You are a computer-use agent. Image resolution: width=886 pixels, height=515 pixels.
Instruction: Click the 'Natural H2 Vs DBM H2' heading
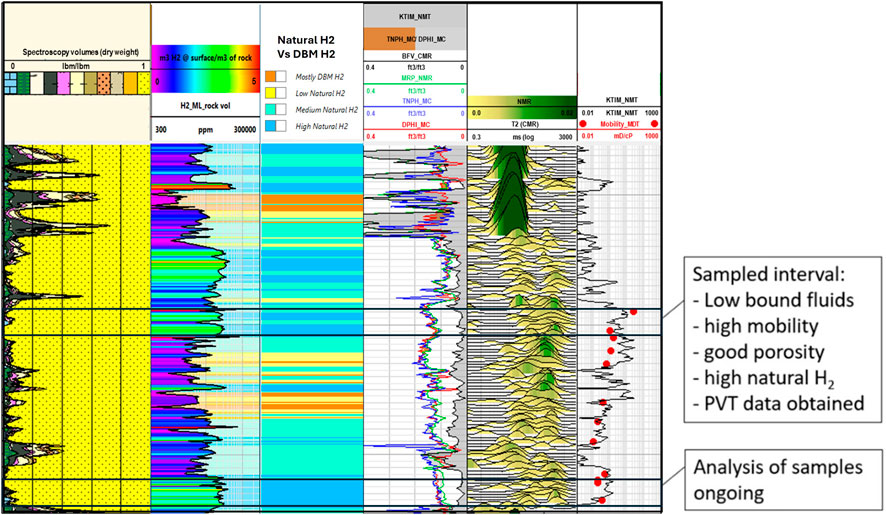tap(306, 47)
